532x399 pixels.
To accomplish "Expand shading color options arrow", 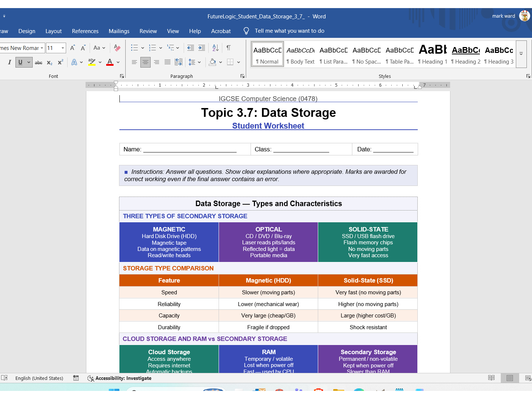I will tap(220, 62).
